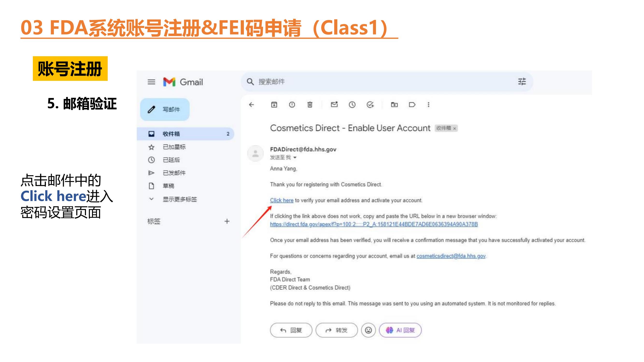Open the 收件箱 inbox folder

(x=171, y=134)
